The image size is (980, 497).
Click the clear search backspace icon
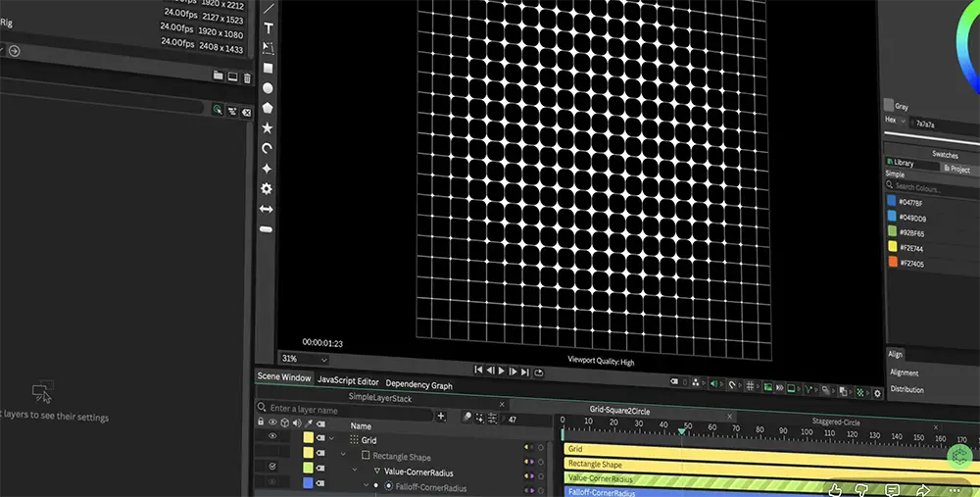click(x=246, y=113)
